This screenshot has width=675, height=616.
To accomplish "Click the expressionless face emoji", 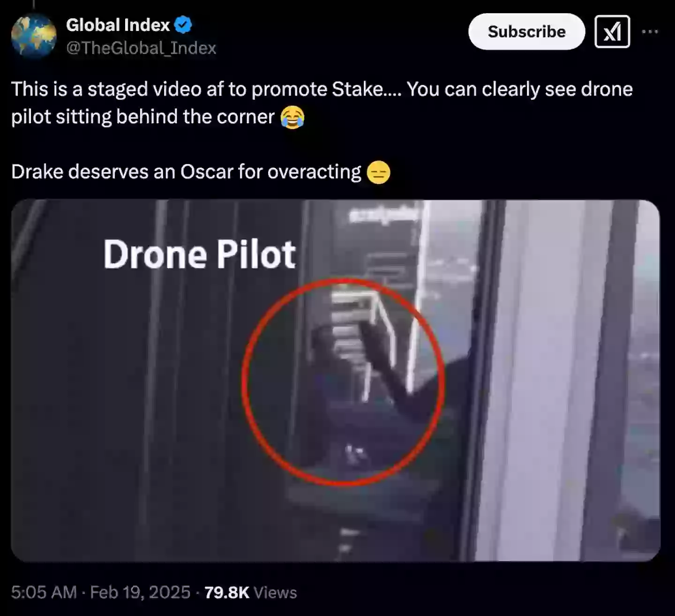I will pos(378,172).
